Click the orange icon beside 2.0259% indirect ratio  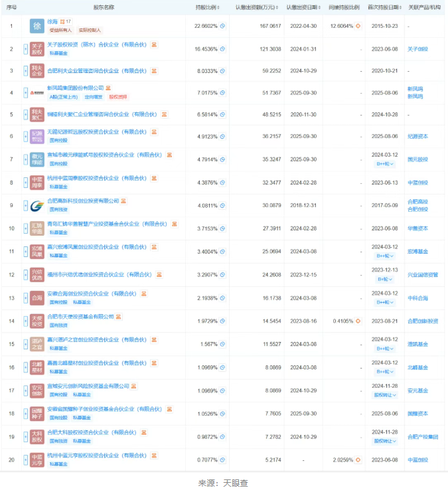(358, 457)
